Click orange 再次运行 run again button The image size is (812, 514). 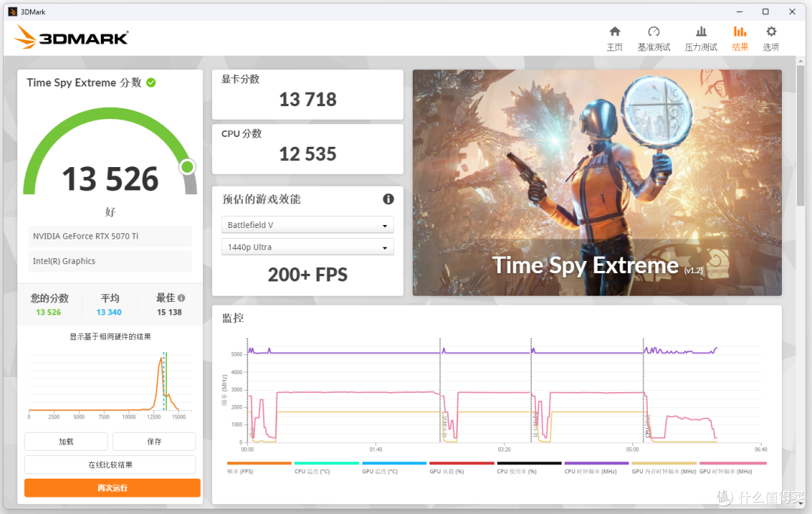pos(112,488)
